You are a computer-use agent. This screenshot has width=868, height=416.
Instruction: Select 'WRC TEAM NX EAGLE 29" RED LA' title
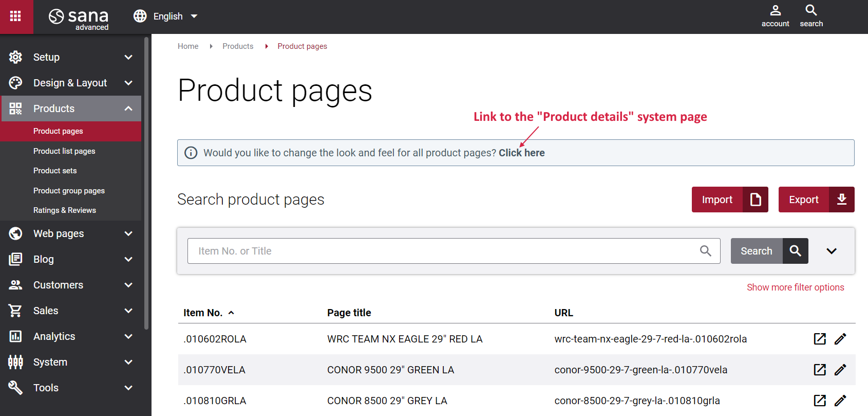coord(405,339)
